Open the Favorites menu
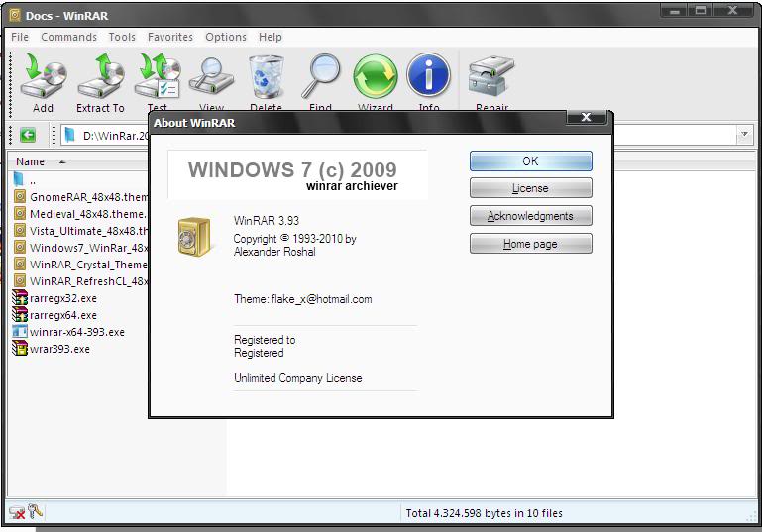Viewport: 762px width, 532px height. pyautogui.click(x=170, y=37)
